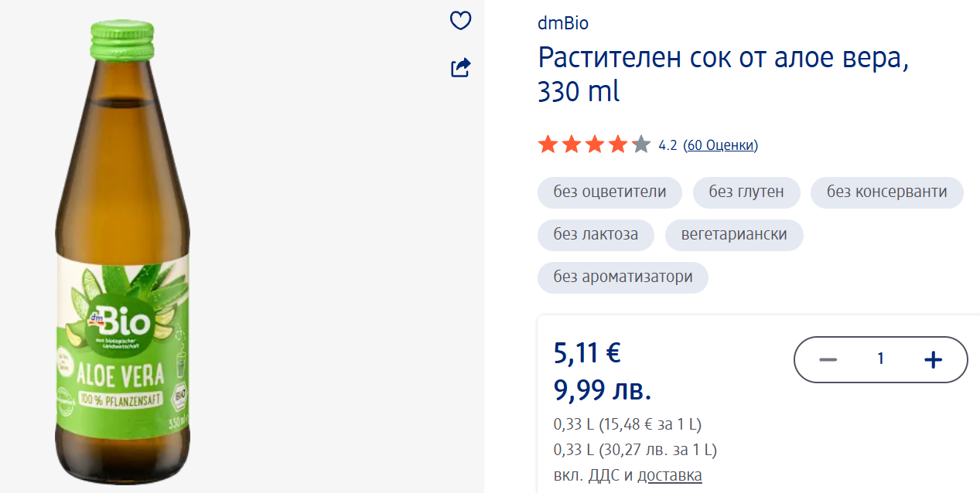This screenshot has width=980, height=493.
Task: Click the 'без консерванти' tag
Action: click(886, 192)
